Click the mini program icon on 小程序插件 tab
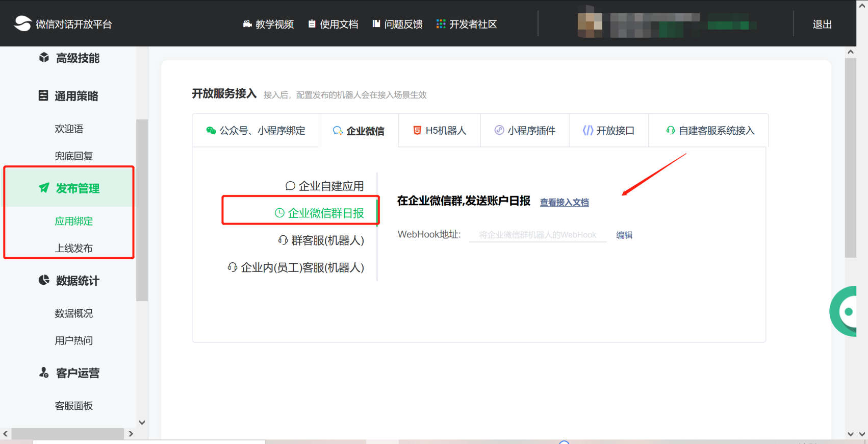The height and width of the screenshot is (444, 868). 499,130
